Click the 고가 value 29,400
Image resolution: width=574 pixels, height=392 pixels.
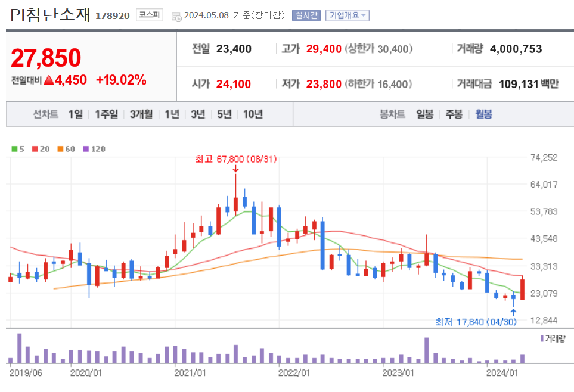(x=324, y=49)
